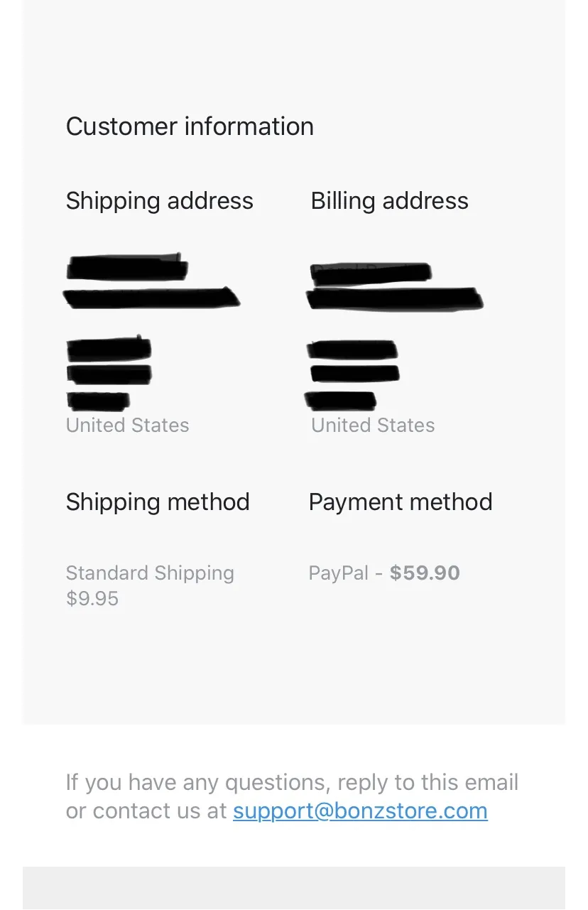The width and height of the screenshot is (588, 910).
Task: Select United States under Shipping address
Action: 128,426
